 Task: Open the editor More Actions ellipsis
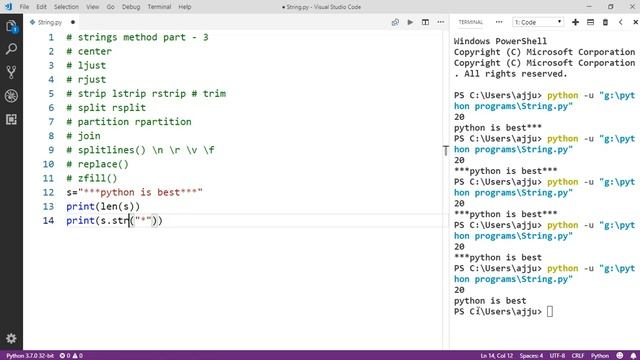click(441, 22)
